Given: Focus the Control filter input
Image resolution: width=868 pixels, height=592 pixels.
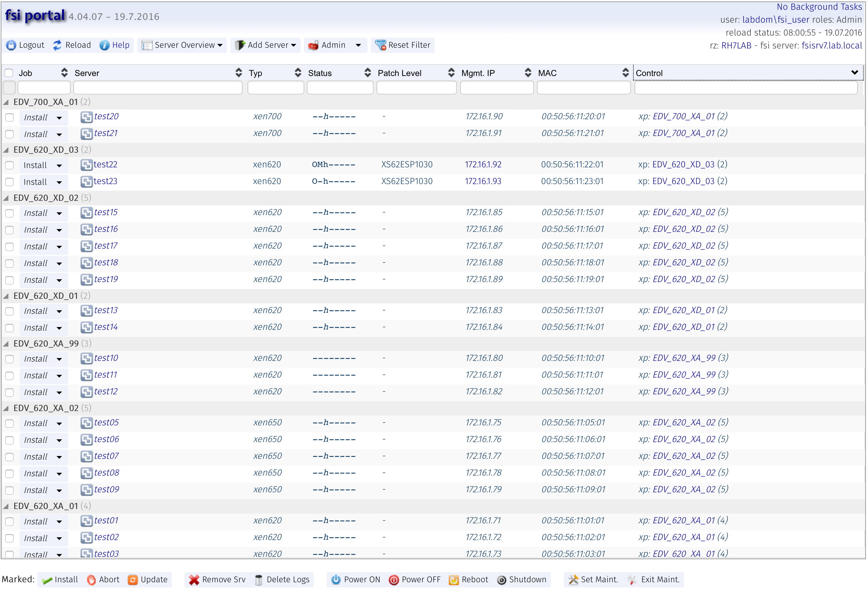Looking at the screenshot, I should tap(746, 88).
